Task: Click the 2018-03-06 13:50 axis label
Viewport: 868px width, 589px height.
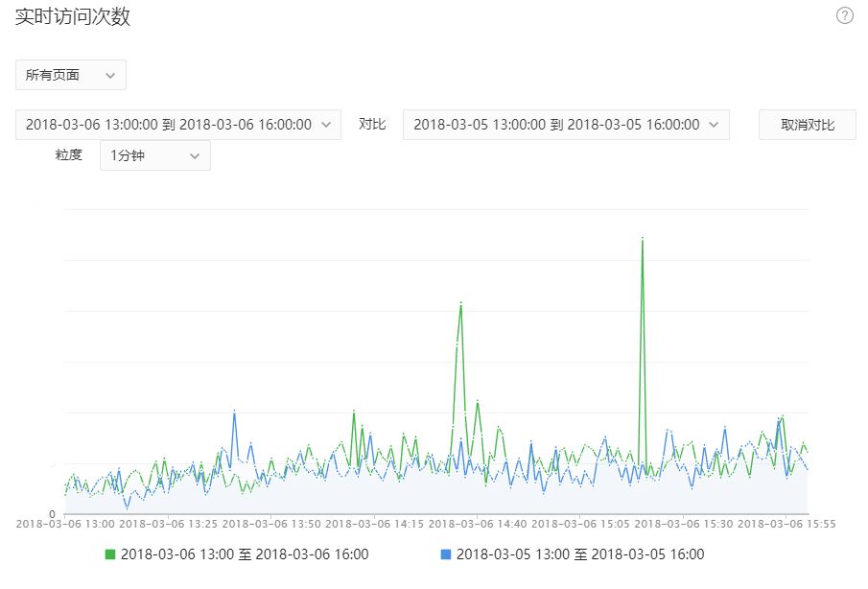Action: [x=271, y=524]
